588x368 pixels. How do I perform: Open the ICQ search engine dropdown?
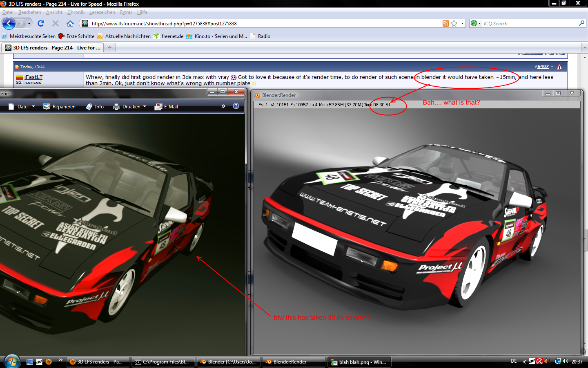(x=476, y=23)
